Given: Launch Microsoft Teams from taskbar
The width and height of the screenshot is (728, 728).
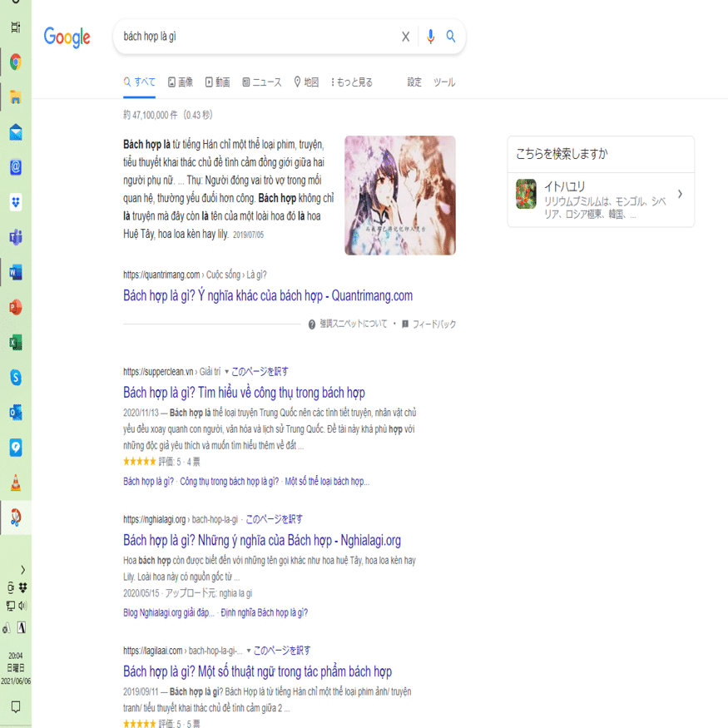Looking at the screenshot, I should (x=16, y=237).
